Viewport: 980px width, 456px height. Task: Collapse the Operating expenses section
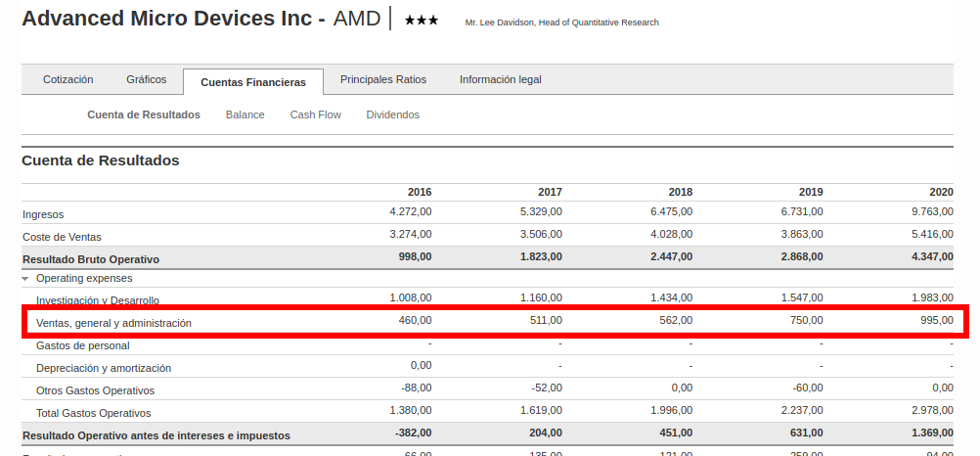coord(25,279)
